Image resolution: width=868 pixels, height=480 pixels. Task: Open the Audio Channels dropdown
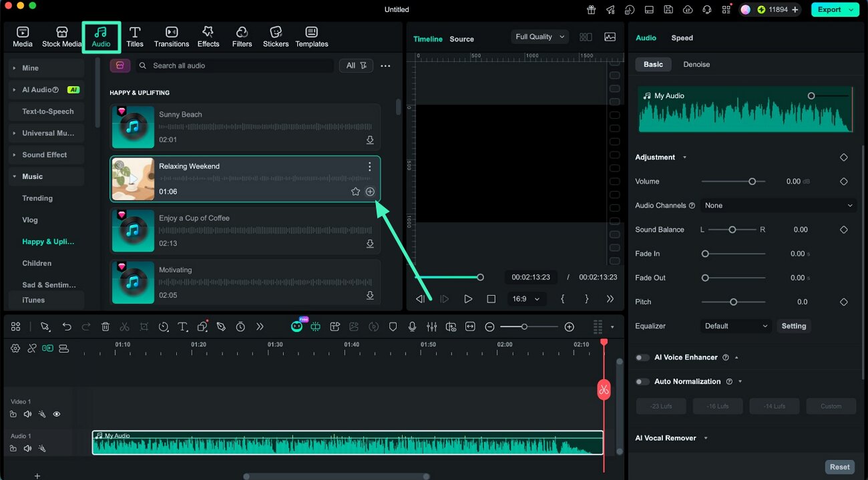[779, 206]
